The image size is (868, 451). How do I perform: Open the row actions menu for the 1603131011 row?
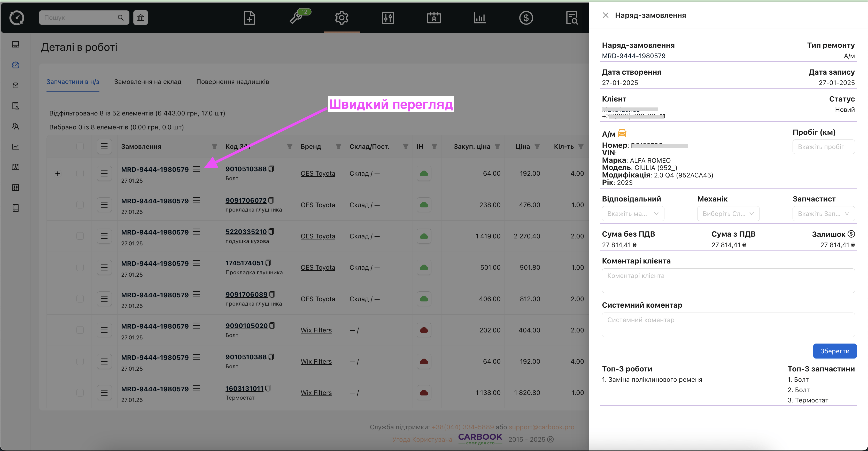[x=104, y=393]
